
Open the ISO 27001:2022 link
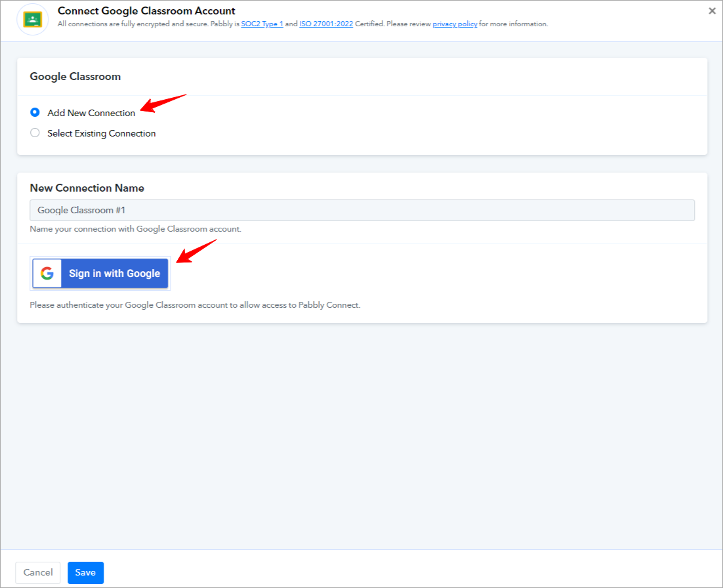tap(326, 24)
